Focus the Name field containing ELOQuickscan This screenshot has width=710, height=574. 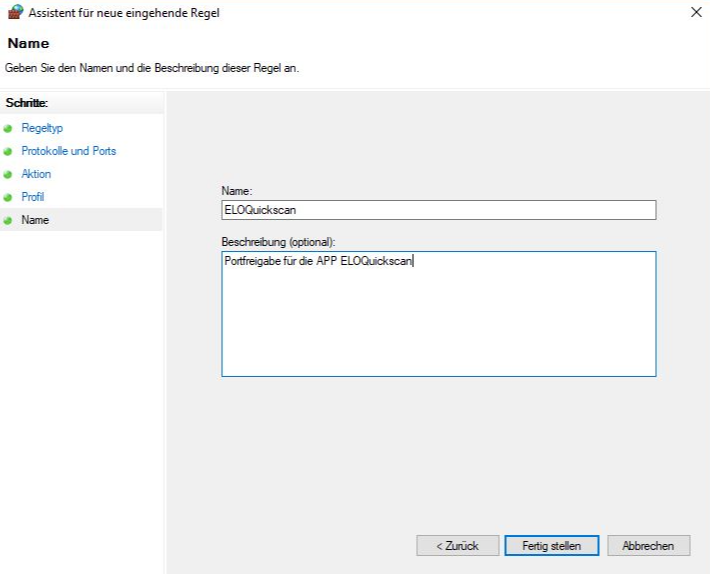[438, 210]
